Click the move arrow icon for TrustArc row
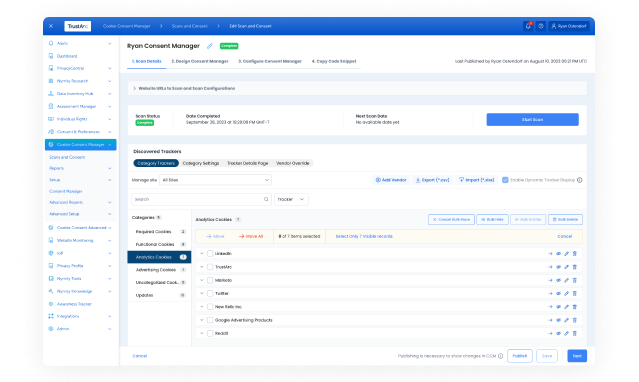 (550, 267)
